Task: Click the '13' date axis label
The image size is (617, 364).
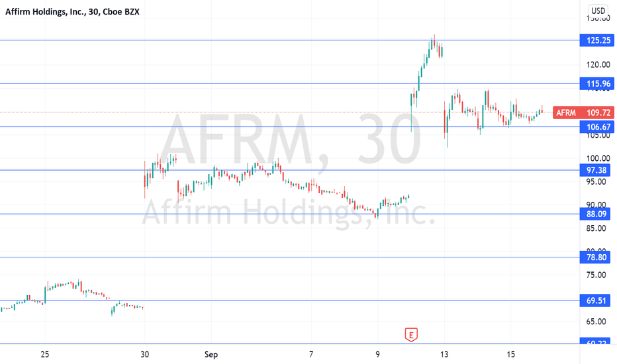Action: tap(444, 355)
